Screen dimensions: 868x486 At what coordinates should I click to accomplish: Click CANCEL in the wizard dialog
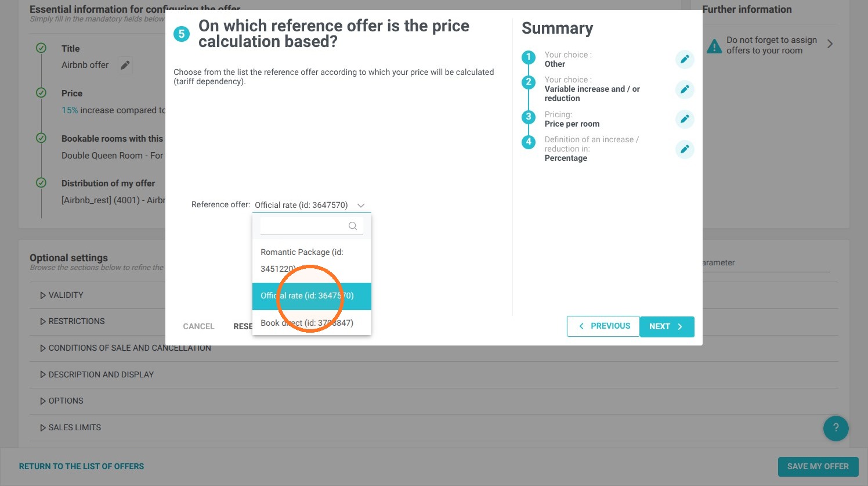[x=198, y=326]
